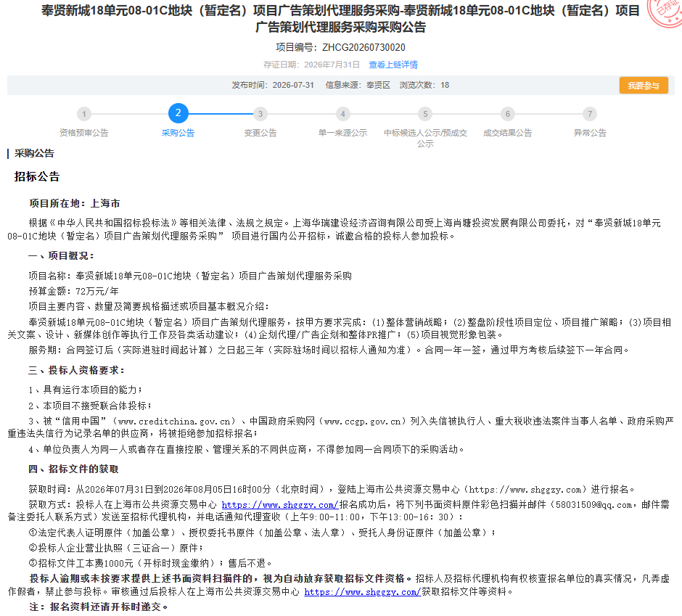This screenshot has height=616, width=682.
Task: Click the orange 我要参与 button
Action: coord(644,86)
